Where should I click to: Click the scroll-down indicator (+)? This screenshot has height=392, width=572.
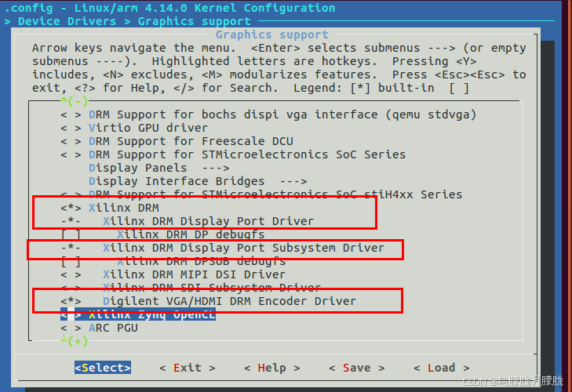74,341
